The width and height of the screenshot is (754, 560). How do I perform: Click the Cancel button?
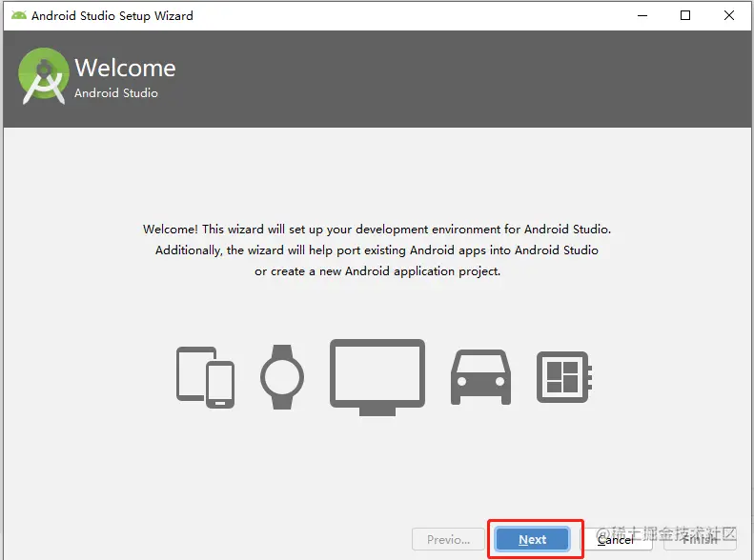[616, 539]
